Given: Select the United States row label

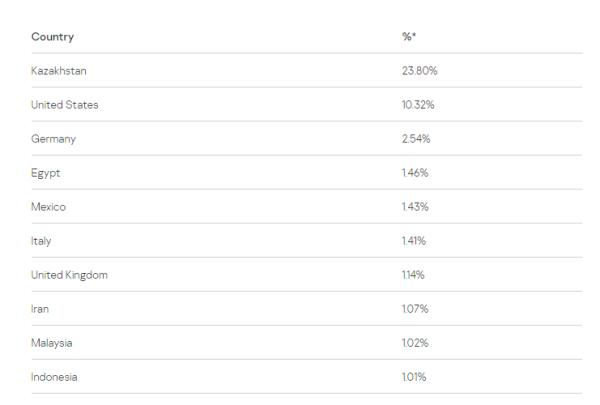Looking at the screenshot, I should 64,105.
